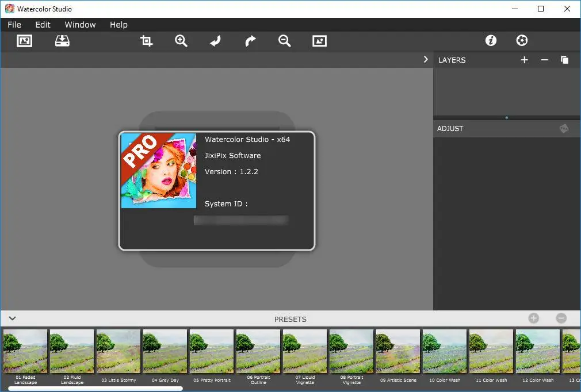Image resolution: width=581 pixels, height=392 pixels.
Task: Open the info about icon
Action: pos(491,40)
